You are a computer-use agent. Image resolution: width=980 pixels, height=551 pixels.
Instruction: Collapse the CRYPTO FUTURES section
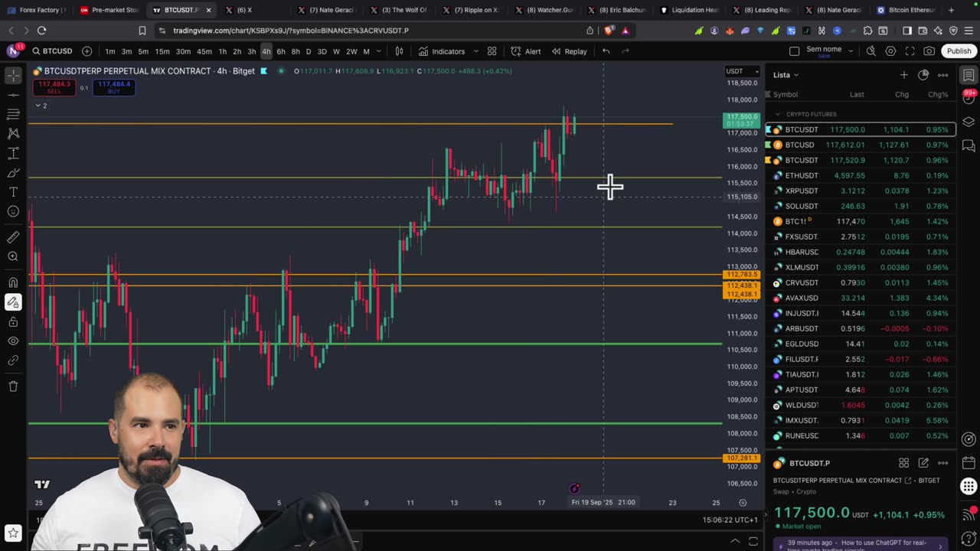tap(777, 114)
